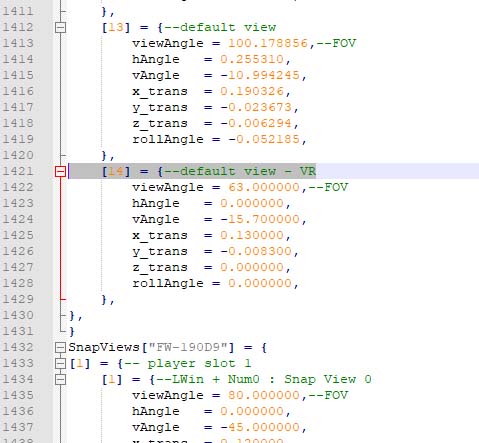The width and height of the screenshot is (479, 443).
Task: Collapse SnapViews FW-190D9 fold at line 1432
Action: tap(60, 347)
